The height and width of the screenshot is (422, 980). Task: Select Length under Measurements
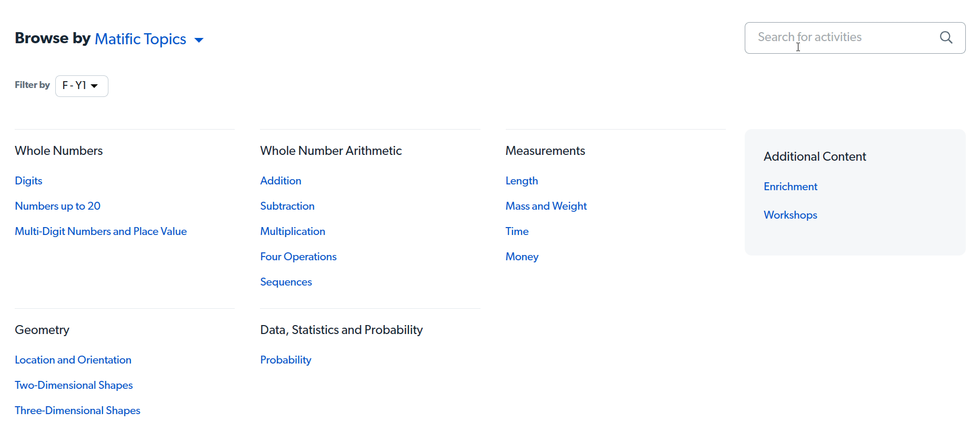pos(522,180)
